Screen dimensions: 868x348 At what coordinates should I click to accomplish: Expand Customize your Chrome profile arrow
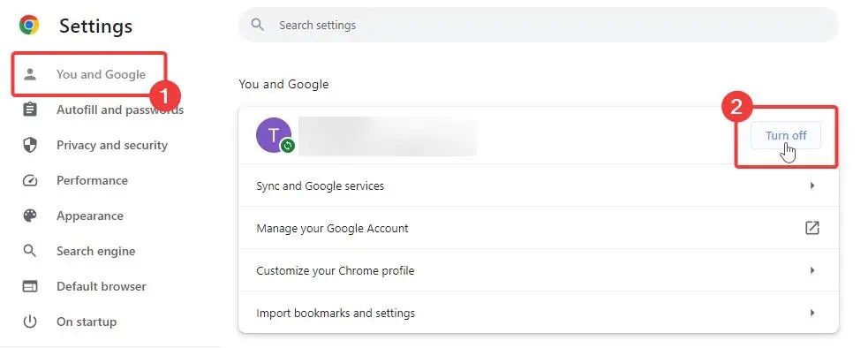812,270
